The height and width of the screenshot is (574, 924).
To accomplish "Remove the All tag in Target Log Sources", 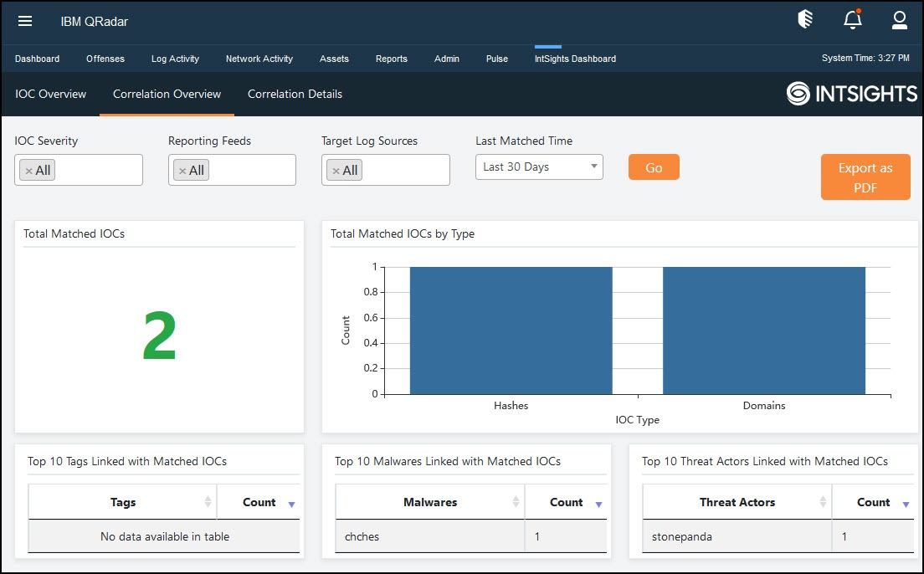I will [336, 171].
